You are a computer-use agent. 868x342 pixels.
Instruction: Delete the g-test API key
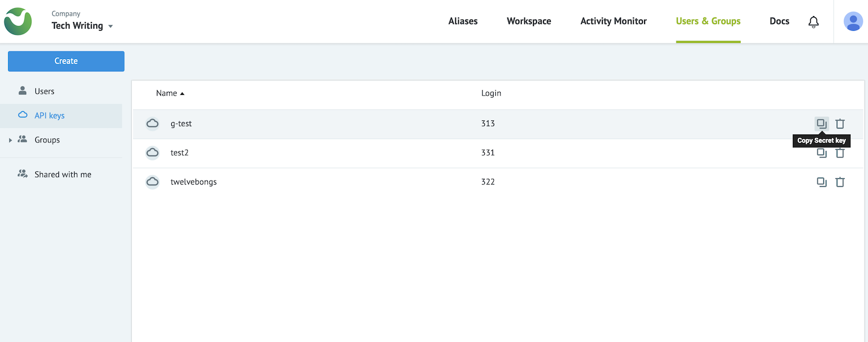click(840, 123)
